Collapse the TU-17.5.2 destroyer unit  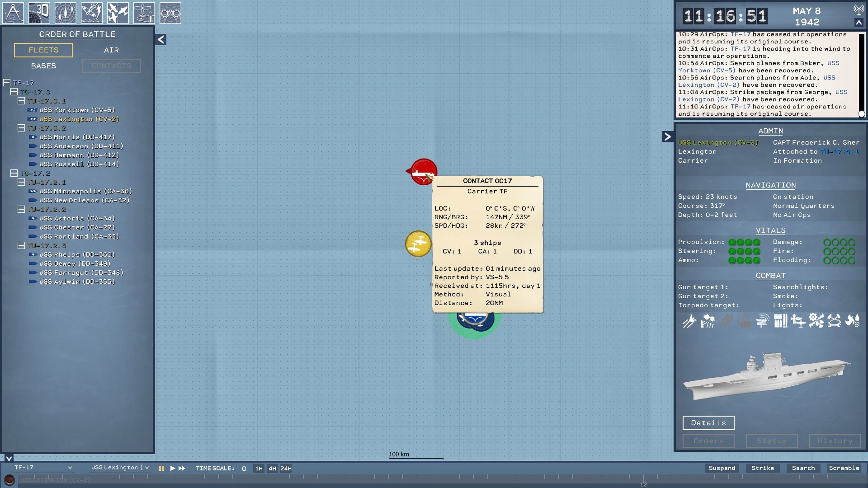pyautogui.click(x=21, y=128)
